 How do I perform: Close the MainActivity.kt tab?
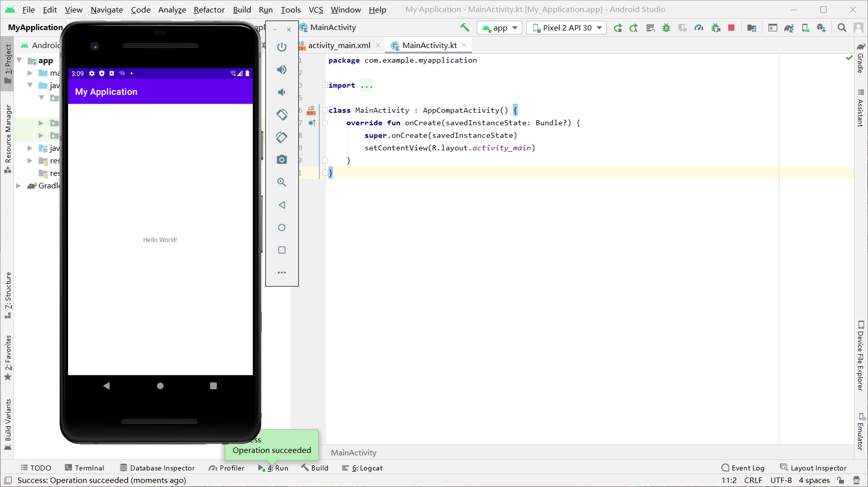click(464, 45)
